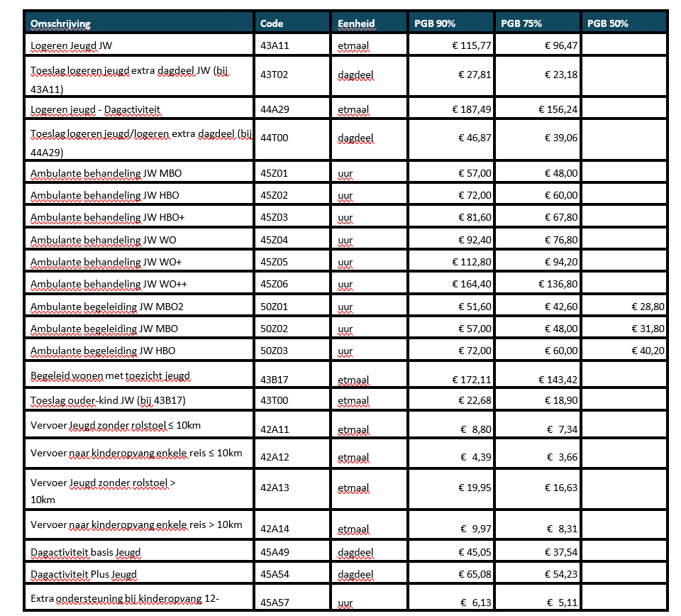681x616 pixels.
Task: Click the € 19,95 amount cell
Action: [x=472, y=488]
